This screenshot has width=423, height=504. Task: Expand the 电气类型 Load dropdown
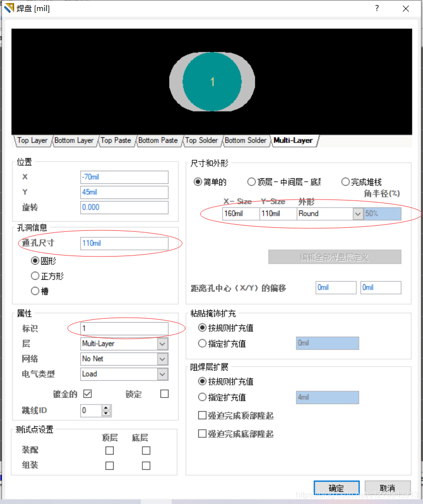coord(163,374)
